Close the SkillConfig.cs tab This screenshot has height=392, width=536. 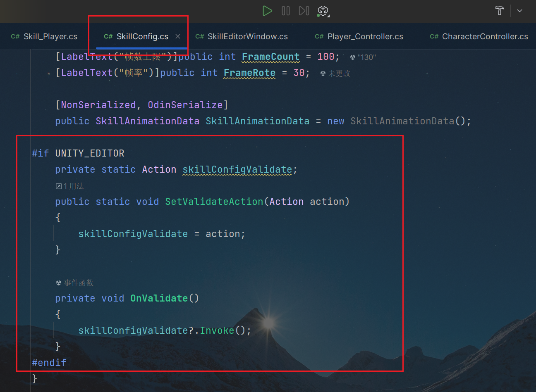point(178,36)
